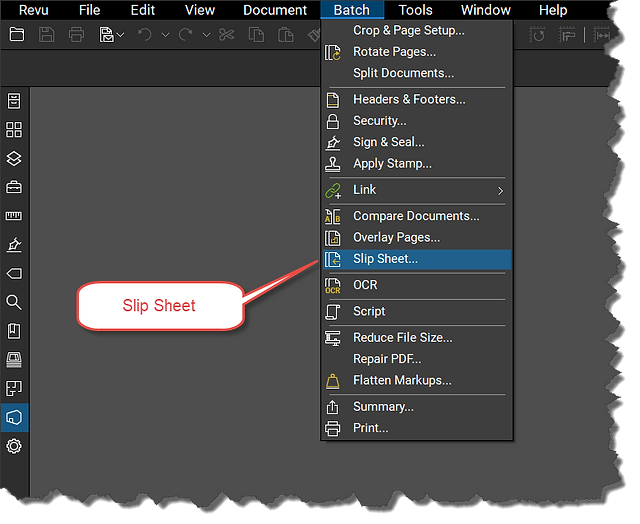Open the Edit menu
This screenshot has width=640, height=524.
coord(142,10)
